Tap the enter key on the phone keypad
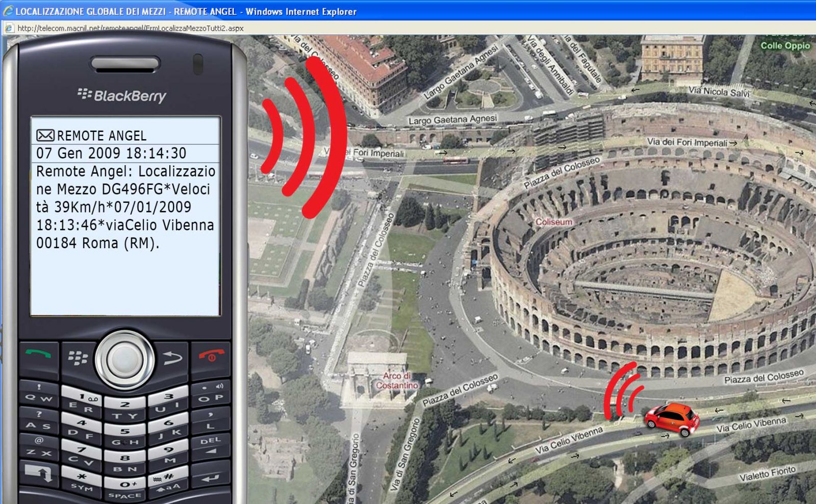816x504 pixels. pos(210,478)
